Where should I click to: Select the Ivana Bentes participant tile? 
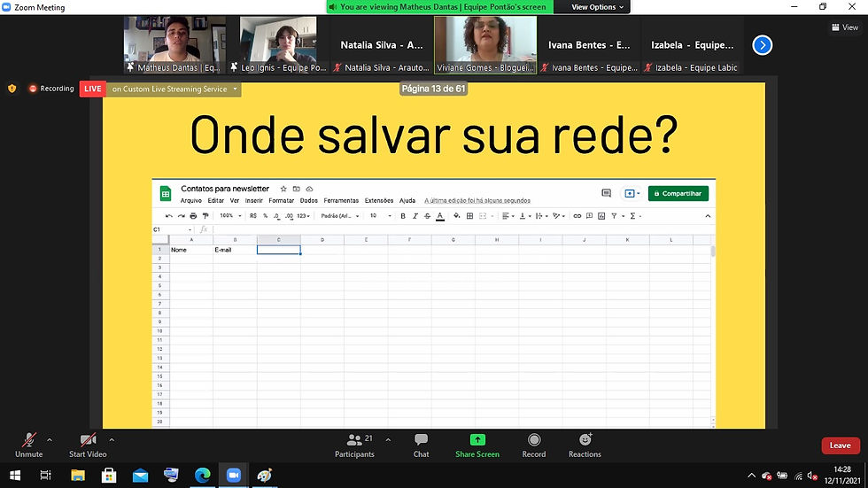pyautogui.click(x=589, y=45)
